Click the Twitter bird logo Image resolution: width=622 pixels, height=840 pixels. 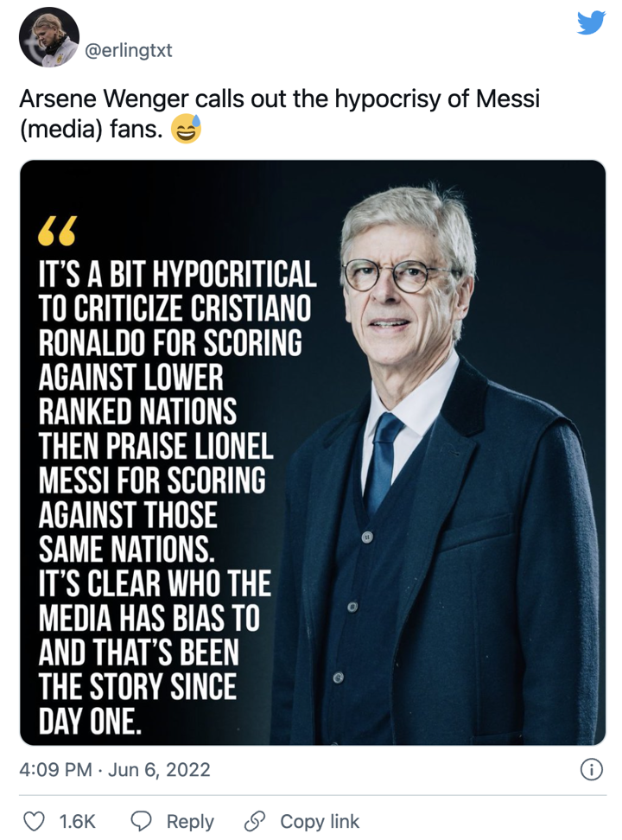pos(592,22)
